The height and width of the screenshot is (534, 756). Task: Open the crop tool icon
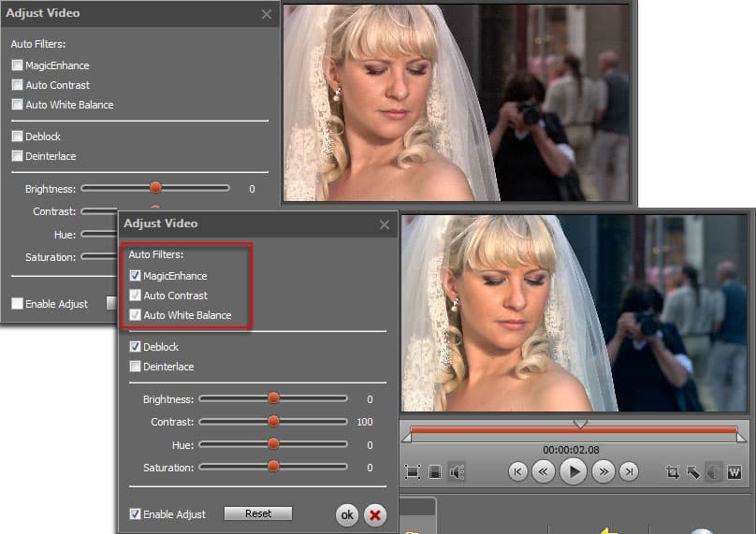pyautogui.click(x=673, y=472)
